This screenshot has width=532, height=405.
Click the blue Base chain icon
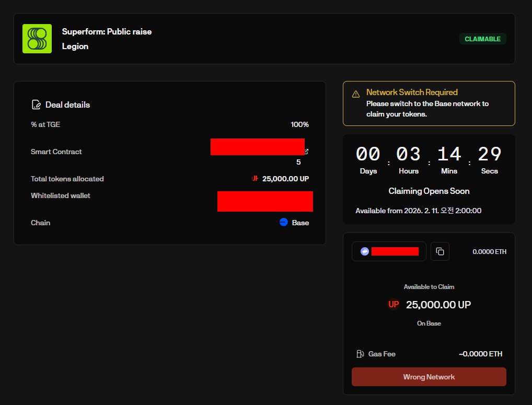pyautogui.click(x=284, y=222)
